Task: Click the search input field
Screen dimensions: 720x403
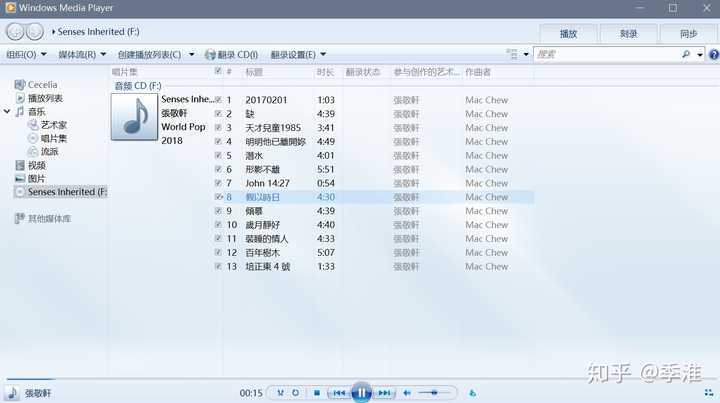Action: pos(607,55)
